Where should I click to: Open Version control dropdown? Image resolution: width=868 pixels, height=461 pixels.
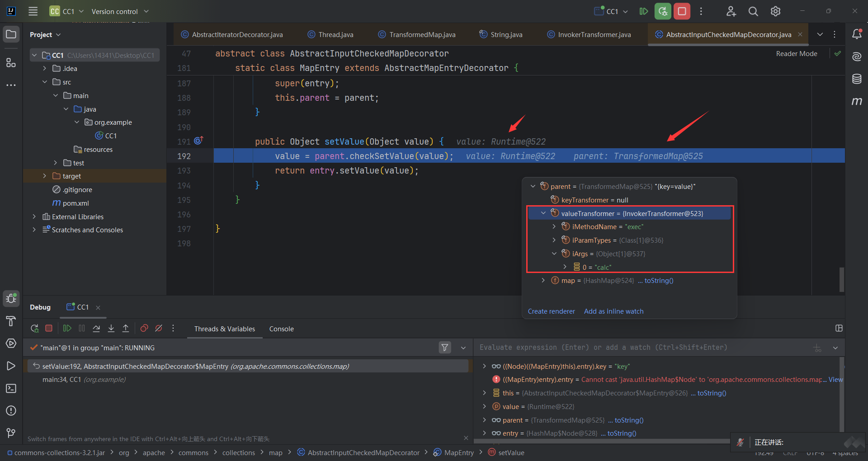(x=120, y=11)
